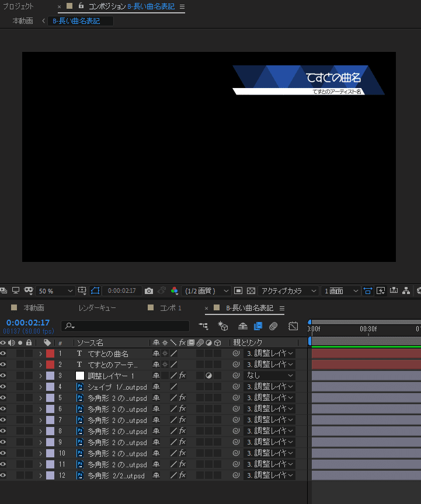The height and width of the screenshot is (504, 421).
Task: Open the アクティブカメラ view dropdown
Action: point(288,291)
